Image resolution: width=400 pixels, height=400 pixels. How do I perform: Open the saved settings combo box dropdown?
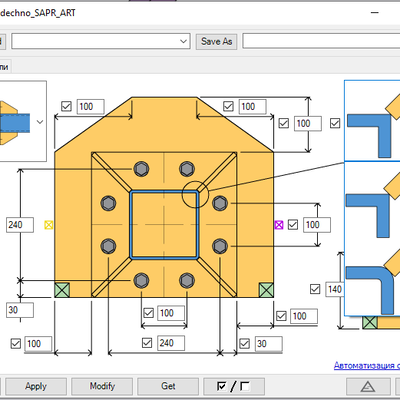(183, 41)
